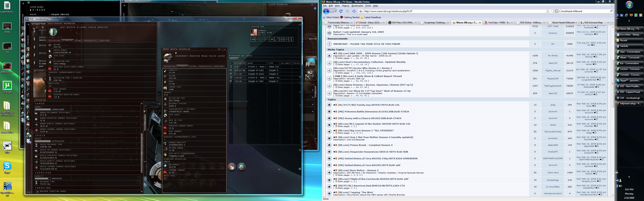This screenshot has height=201, width=644.
Task: Click Firefox Back arrow button
Action: tap(326, 11)
